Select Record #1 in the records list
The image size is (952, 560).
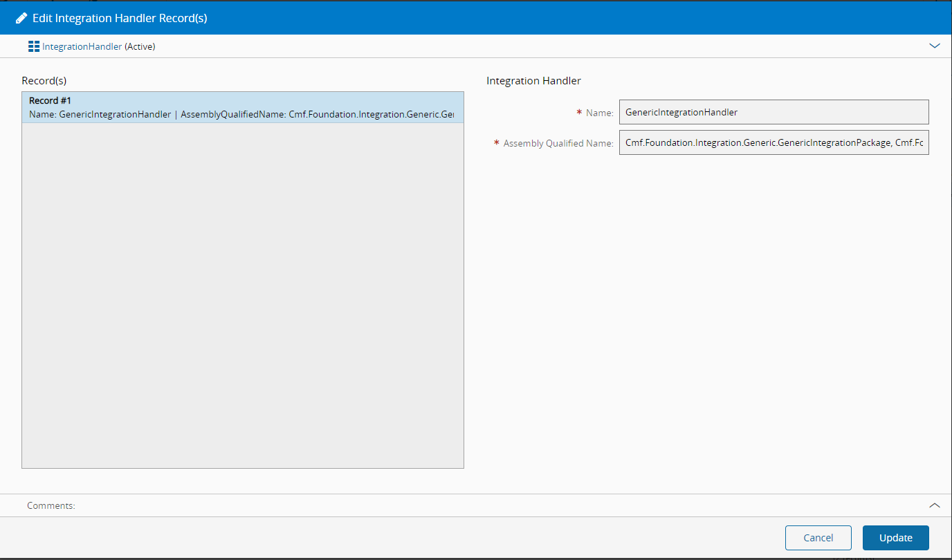coord(242,107)
